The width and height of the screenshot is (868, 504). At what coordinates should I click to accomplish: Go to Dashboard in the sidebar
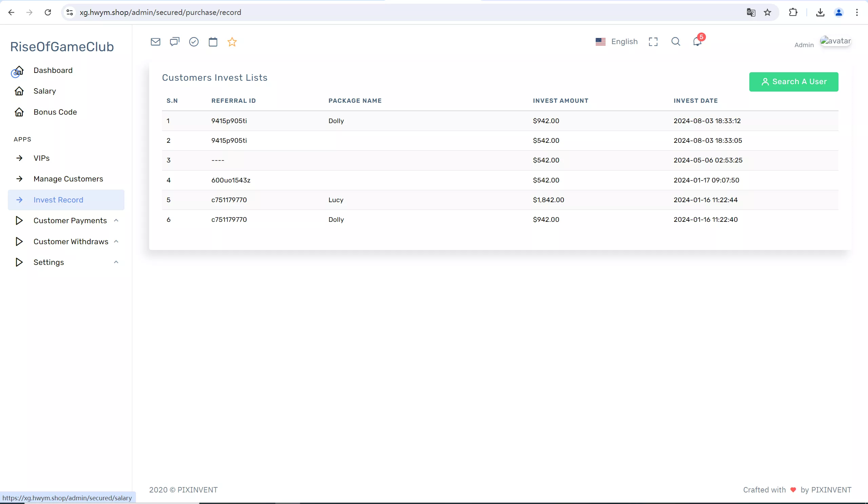(x=53, y=70)
